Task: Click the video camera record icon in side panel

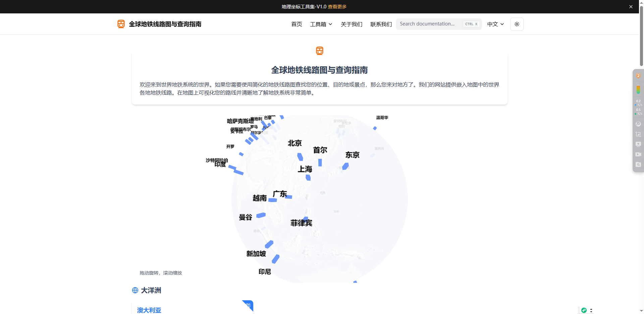Action: coord(638,154)
